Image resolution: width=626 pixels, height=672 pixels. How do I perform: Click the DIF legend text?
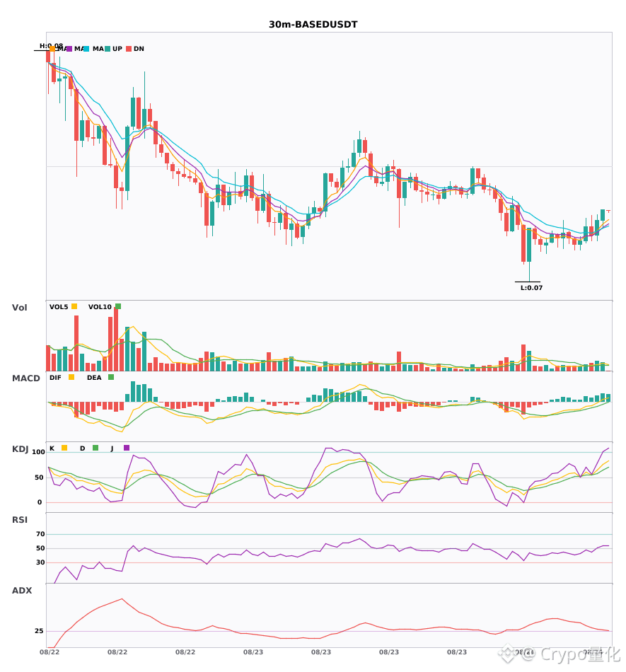point(55,378)
